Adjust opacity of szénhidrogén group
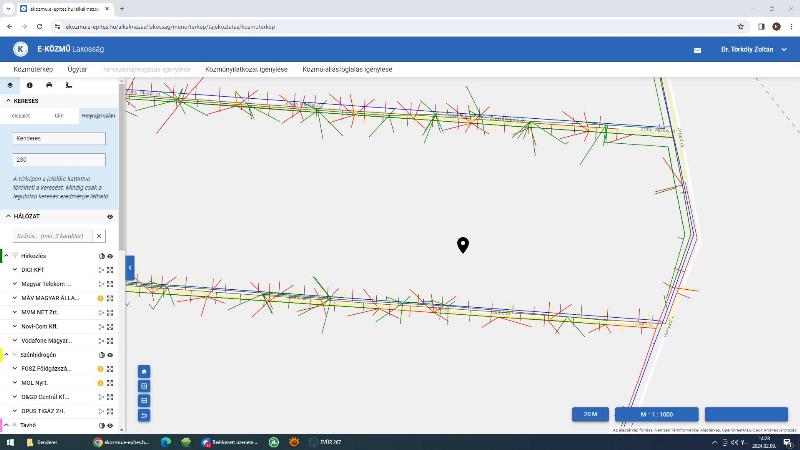The width and height of the screenshot is (800, 450). [102, 355]
